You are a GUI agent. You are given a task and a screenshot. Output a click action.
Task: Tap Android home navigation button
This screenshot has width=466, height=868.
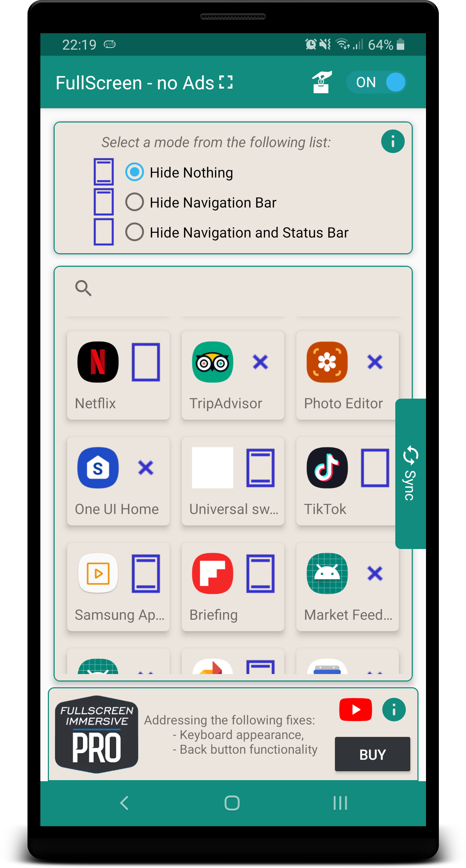click(x=232, y=803)
